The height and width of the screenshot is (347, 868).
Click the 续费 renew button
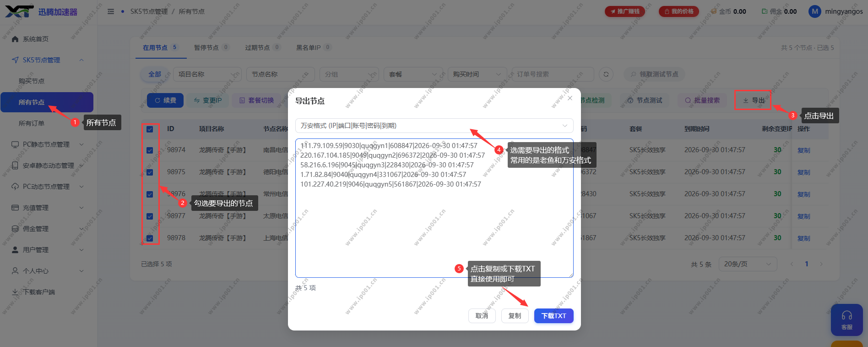[165, 100]
